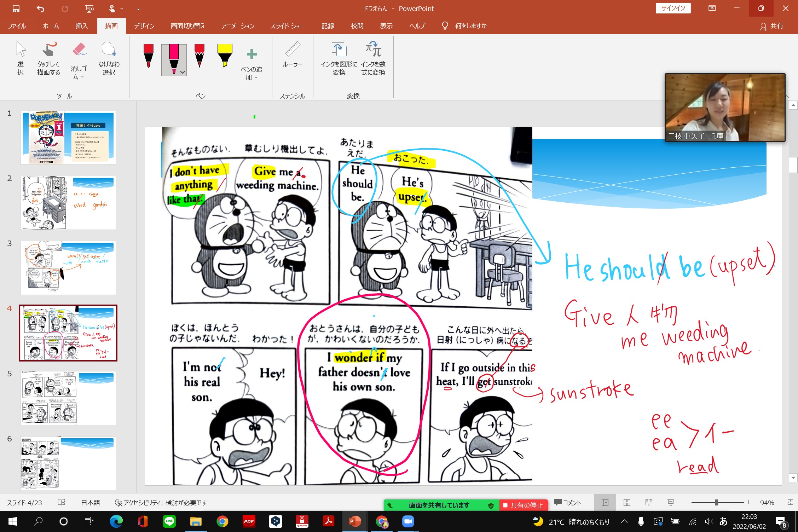Select slide 1 thumbnail
The height and width of the screenshot is (532, 798).
pyautogui.click(x=68, y=138)
